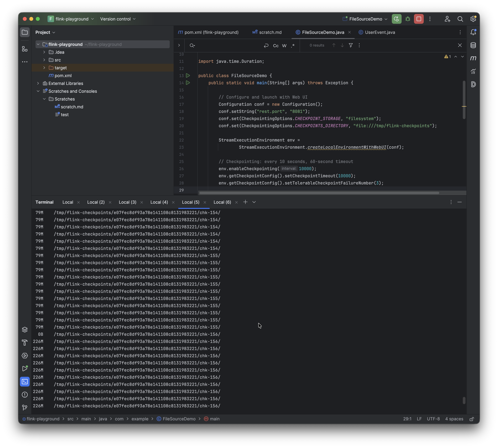Switch to UserEvent.java editor tab
Image resolution: width=498 pixels, height=448 pixels.
coord(377,32)
